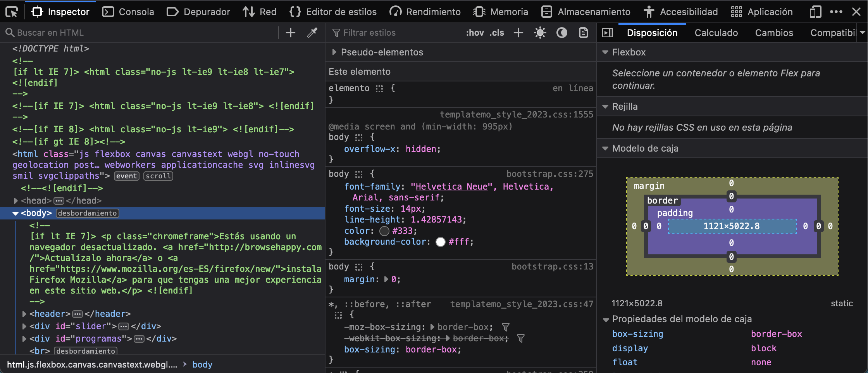868x373 pixels.
Task: Expand the head element node
Action: (x=16, y=201)
